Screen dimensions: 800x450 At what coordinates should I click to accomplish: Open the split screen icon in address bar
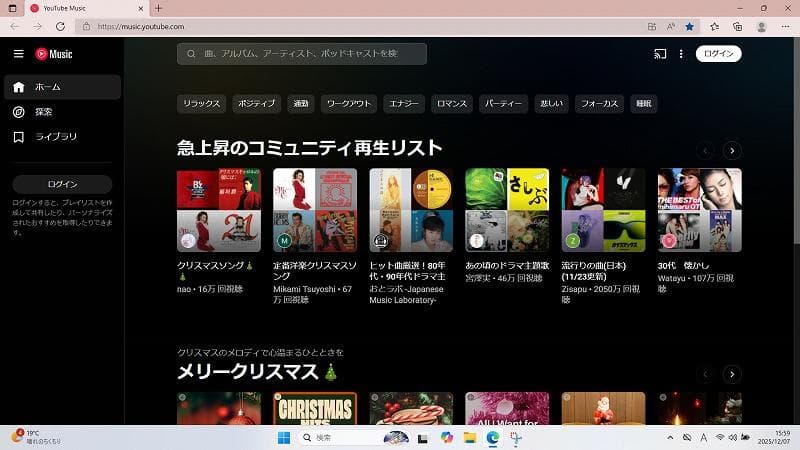click(x=652, y=27)
